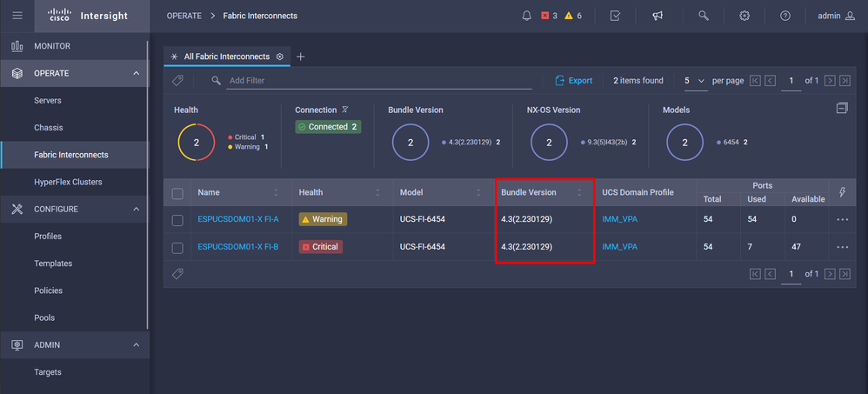Image resolution: width=868 pixels, height=394 pixels.
Task: Export the fabric interconnects list
Action: pyautogui.click(x=573, y=81)
